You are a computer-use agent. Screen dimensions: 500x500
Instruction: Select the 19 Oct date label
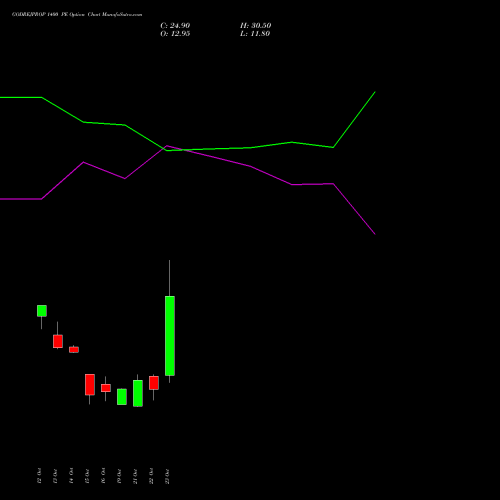119,476
